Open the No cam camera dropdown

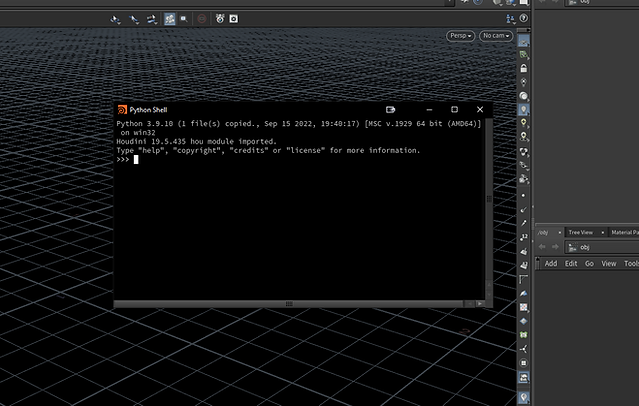[496, 36]
